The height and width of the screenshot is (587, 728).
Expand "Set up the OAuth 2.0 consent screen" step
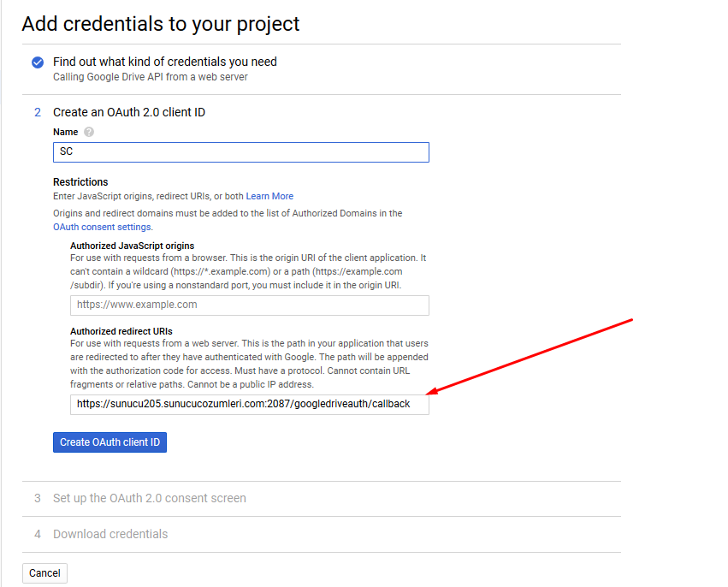(x=149, y=498)
